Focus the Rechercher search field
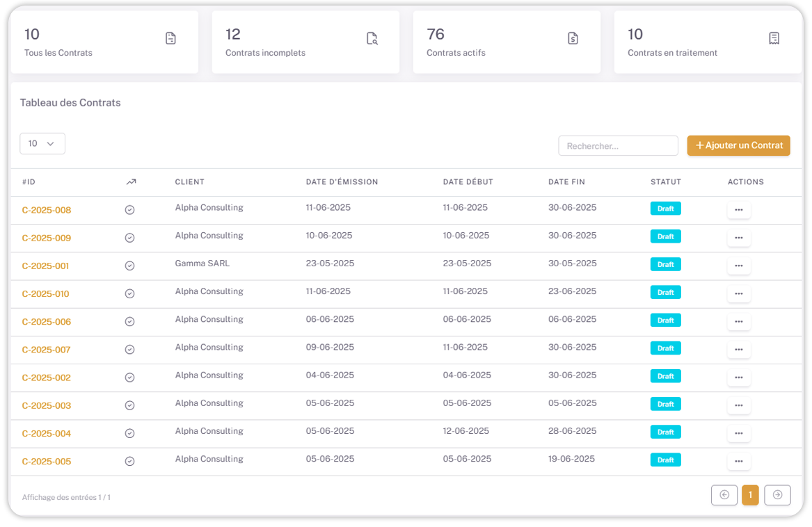The width and height of the screenshot is (812, 527). [617, 146]
